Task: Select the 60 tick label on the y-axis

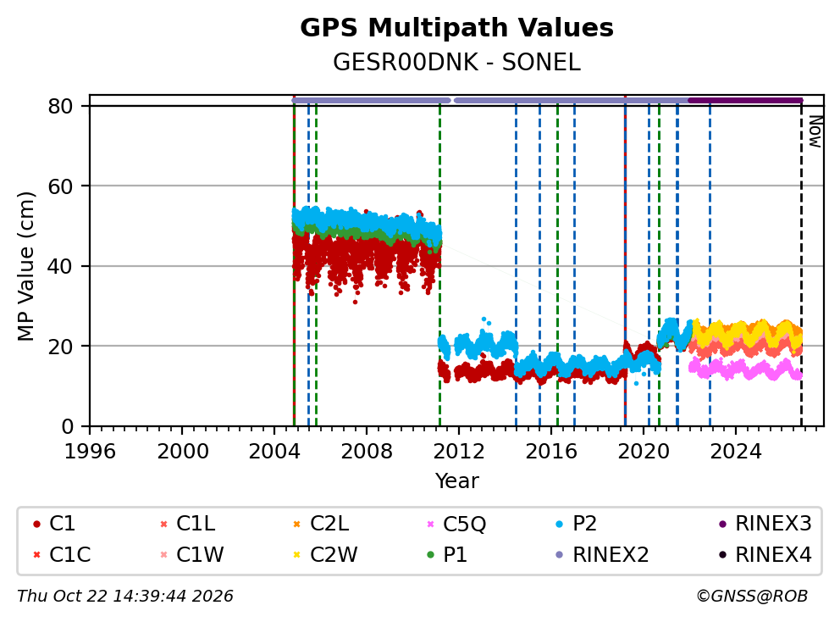Action: point(60,186)
